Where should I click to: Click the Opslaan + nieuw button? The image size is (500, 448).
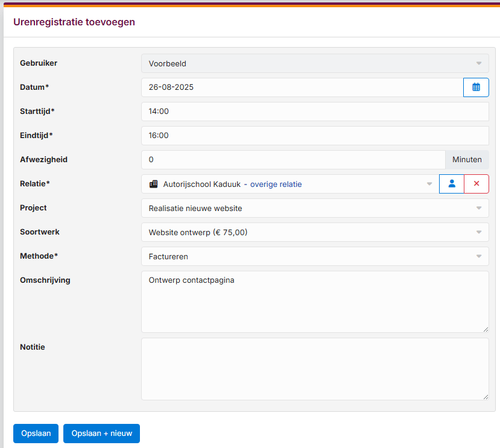coord(102,434)
